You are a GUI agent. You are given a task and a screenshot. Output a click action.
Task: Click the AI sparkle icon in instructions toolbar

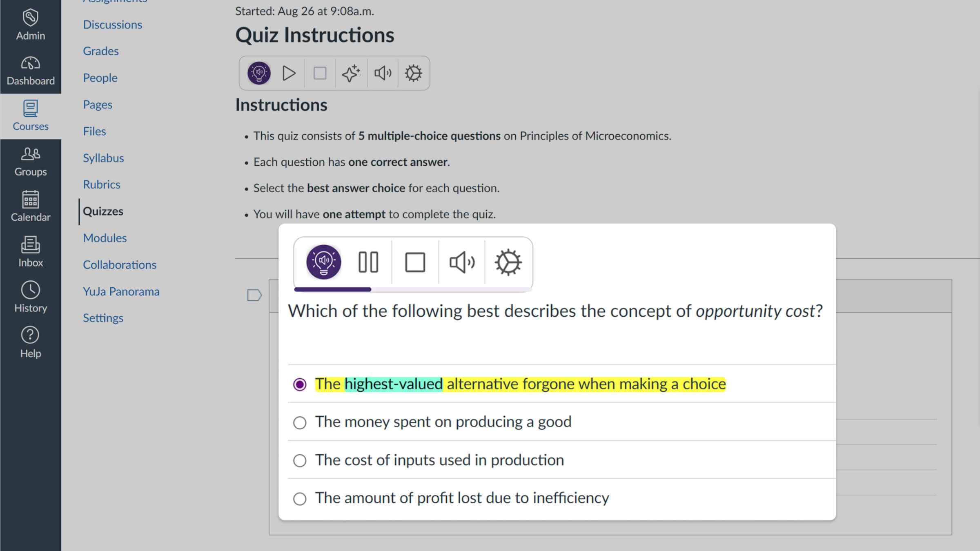point(351,73)
